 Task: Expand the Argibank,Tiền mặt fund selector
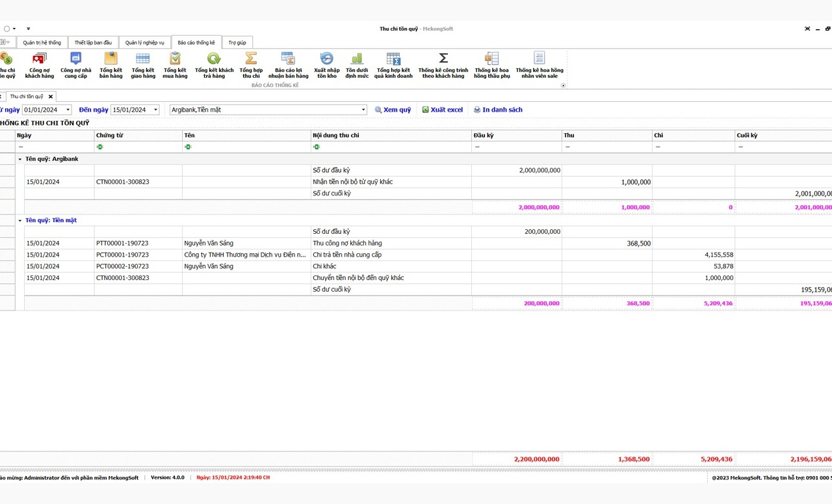click(x=363, y=110)
